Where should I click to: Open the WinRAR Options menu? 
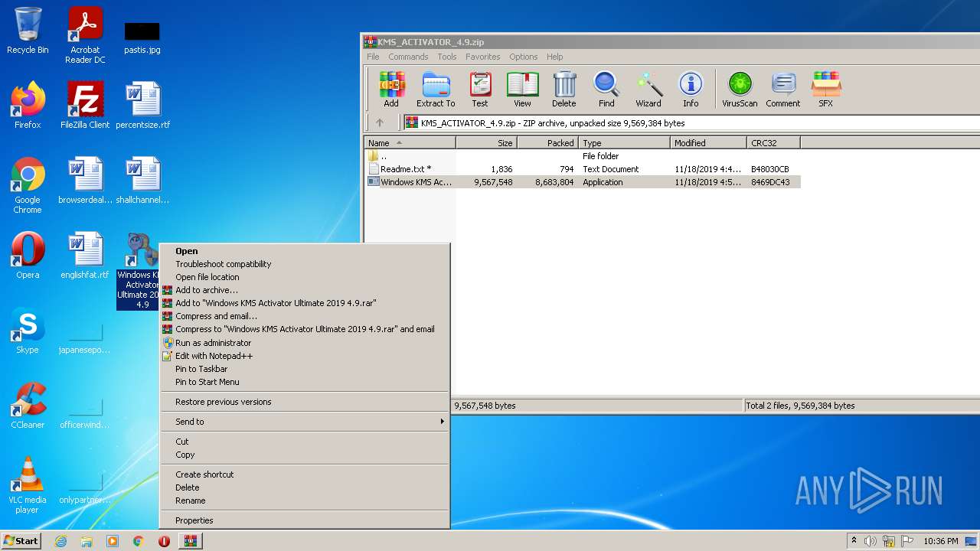click(x=524, y=57)
